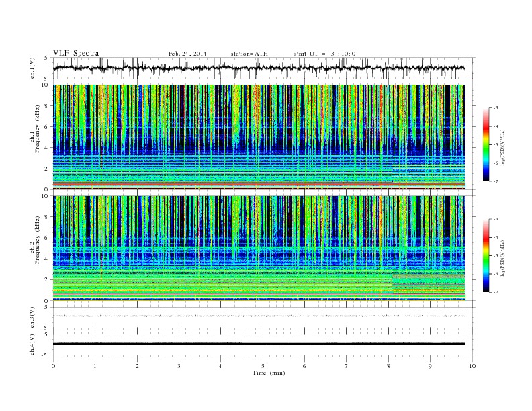The width and height of the screenshot is (532, 411).
Task: Click time axis tick label "9"
Action: 431,366
